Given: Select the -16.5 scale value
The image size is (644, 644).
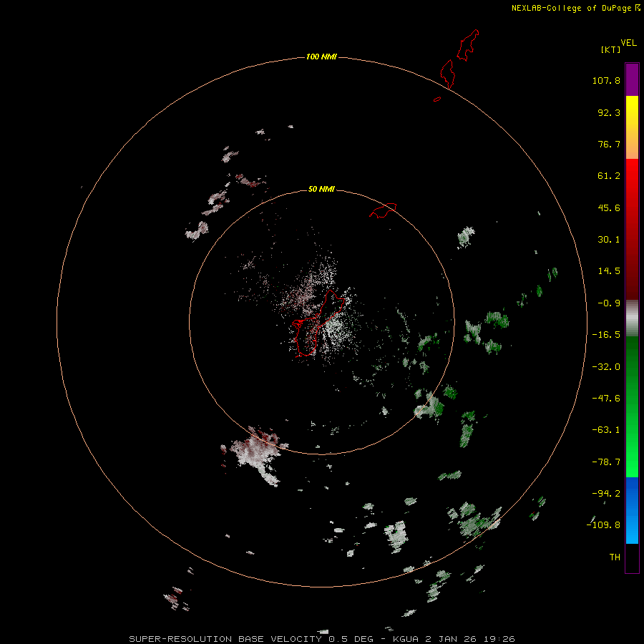Looking at the screenshot, I should coord(606,335).
